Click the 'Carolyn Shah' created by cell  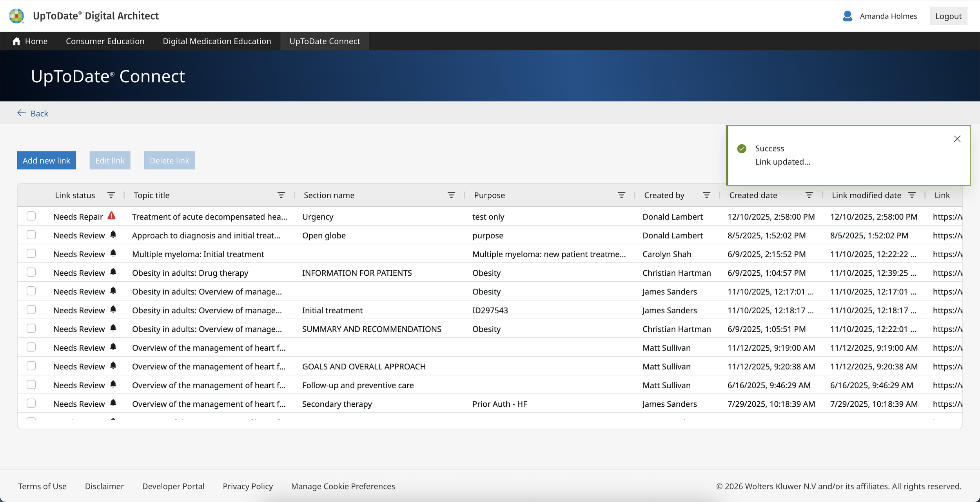(667, 254)
